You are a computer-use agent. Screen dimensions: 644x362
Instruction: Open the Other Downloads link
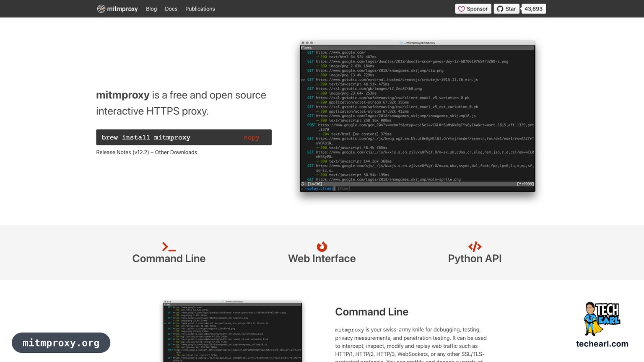[176, 153]
